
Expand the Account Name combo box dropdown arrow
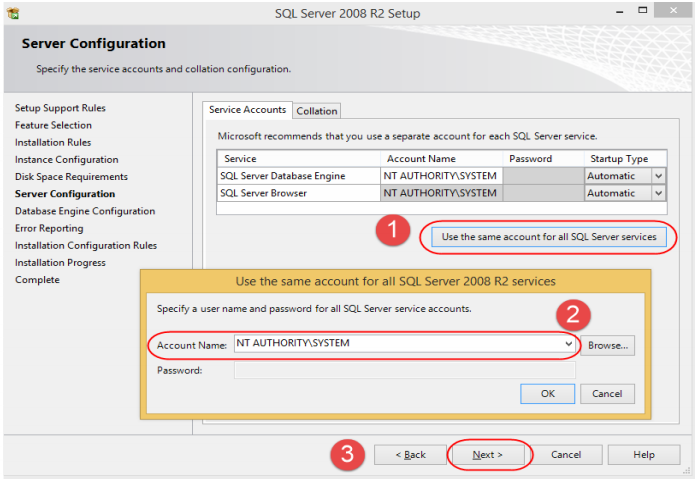pyautogui.click(x=568, y=344)
